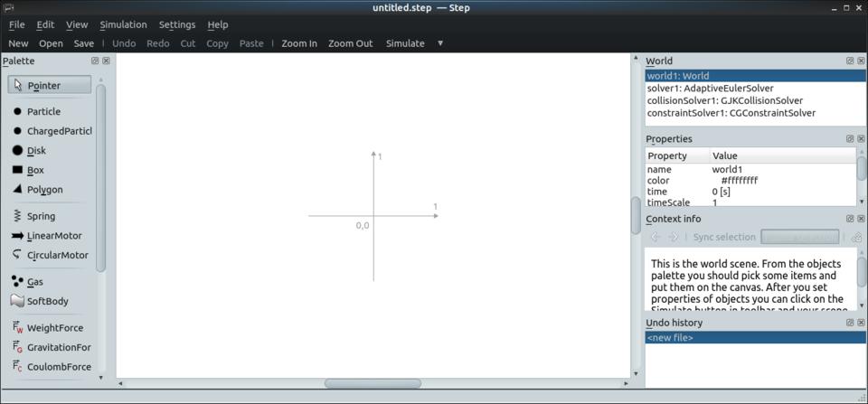Screen dimensions: 868x404
Task: Float the World panel
Action: pos(850,61)
